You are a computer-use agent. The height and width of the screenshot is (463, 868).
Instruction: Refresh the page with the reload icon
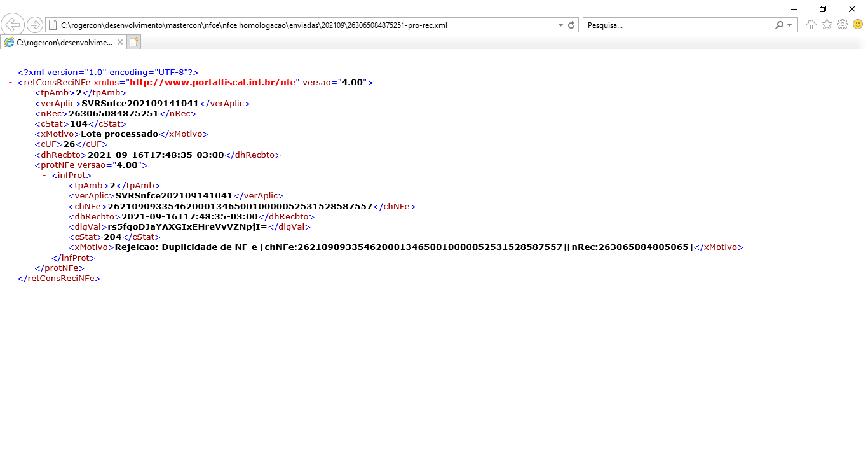[571, 25]
